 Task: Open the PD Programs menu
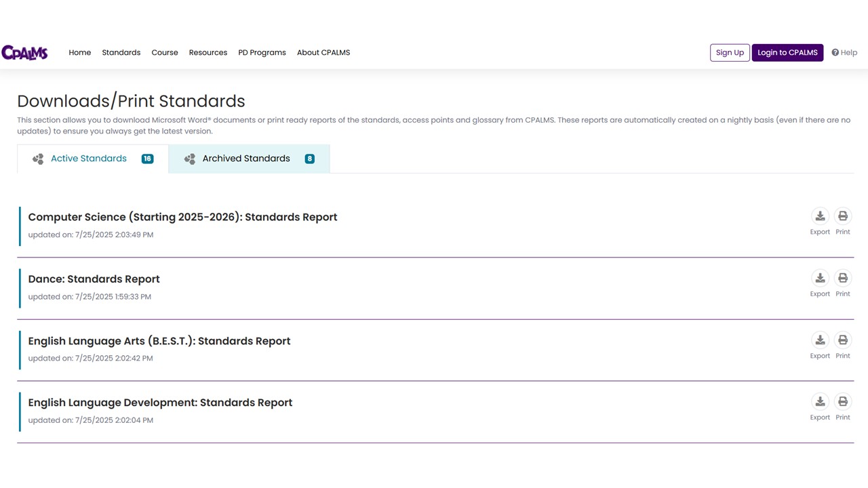(x=262, y=52)
